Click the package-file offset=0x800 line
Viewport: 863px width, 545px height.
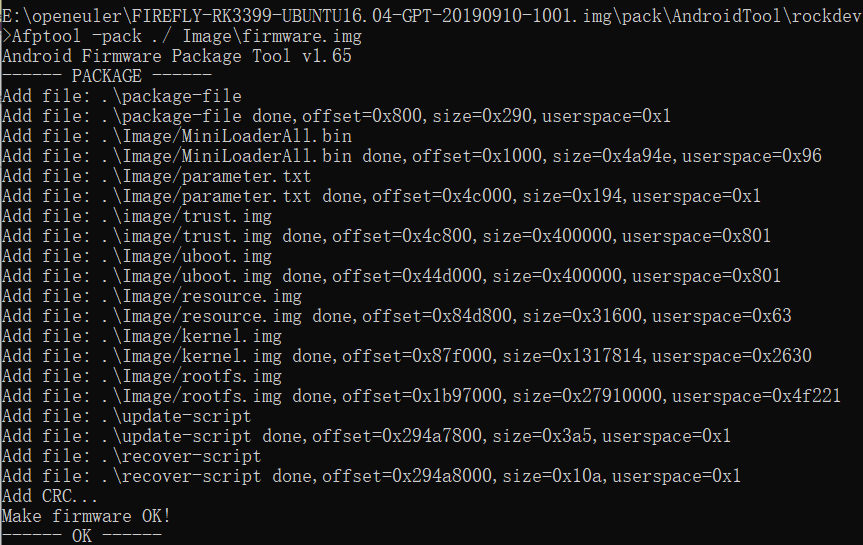[x=336, y=116]
